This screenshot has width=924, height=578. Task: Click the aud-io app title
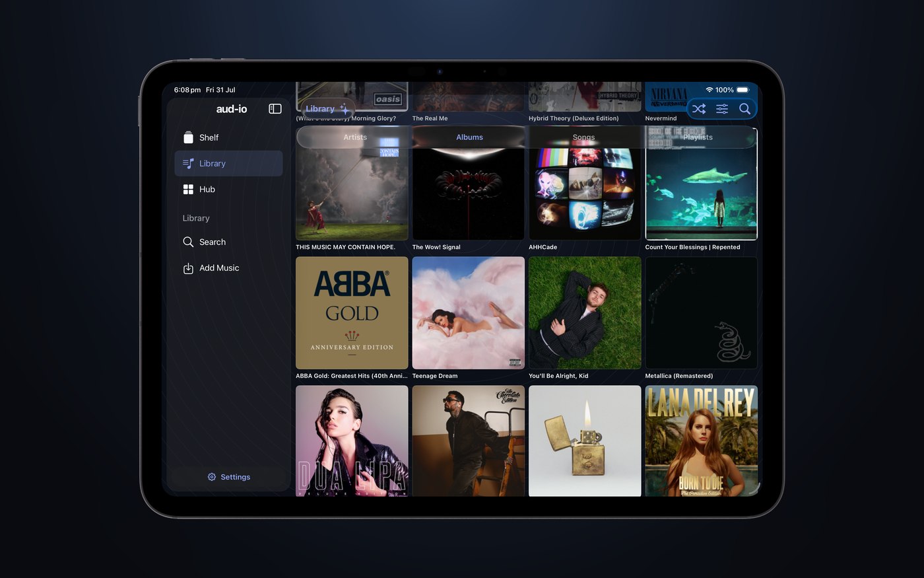232,109
